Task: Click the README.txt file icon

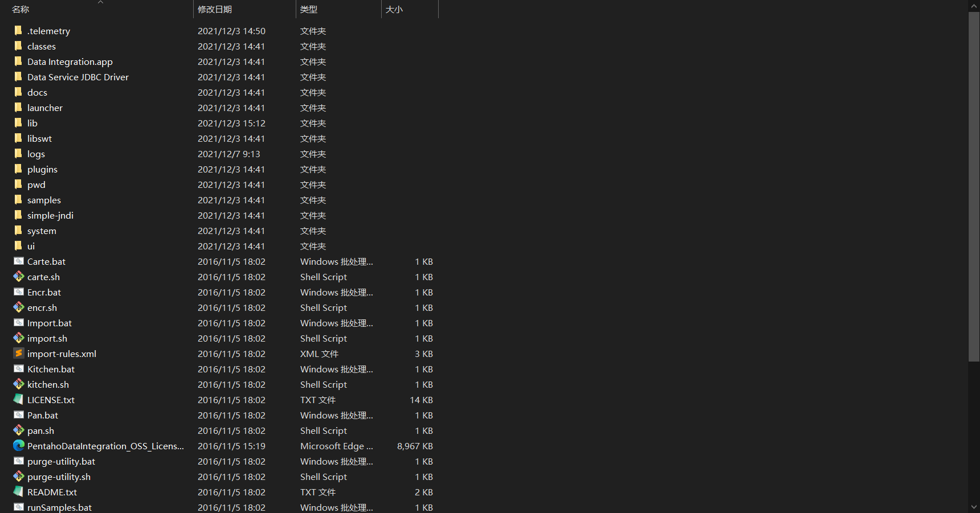Action: coord(19,491)
